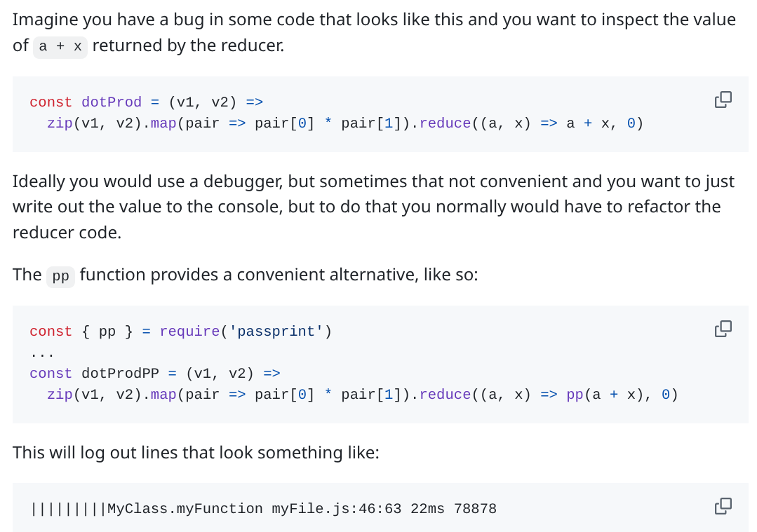Click the inline 'a + x' code
Viewport: 757px width, 532px height.
pyautogui.click(x=60, y=47)
